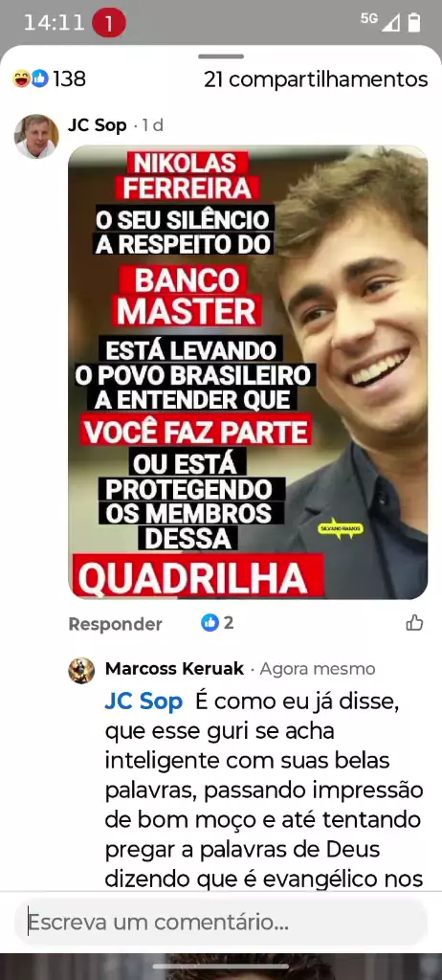This screenshot has width=442, height=980.
Task: Open JC Sop's profile picture
Action: (x=36, y=136)
